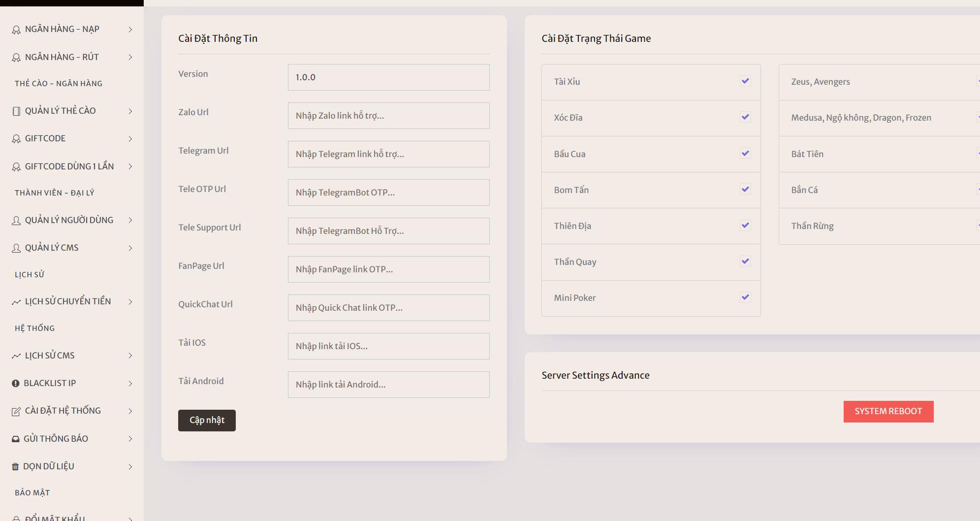This screenshot has width=980, height=521.
Task: Expand QUẢN LÝ THẺ CÀO chevron
Action: [x=130, y=111]
